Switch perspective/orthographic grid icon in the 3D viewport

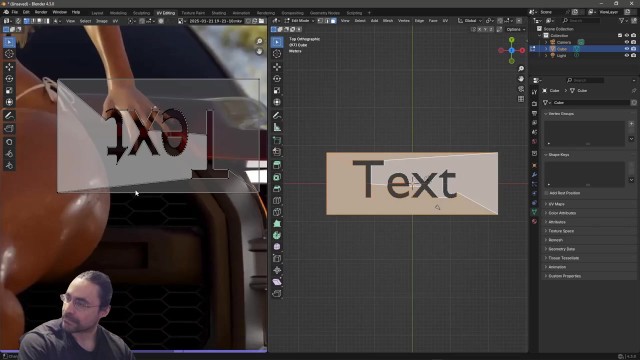coord(521,99)
